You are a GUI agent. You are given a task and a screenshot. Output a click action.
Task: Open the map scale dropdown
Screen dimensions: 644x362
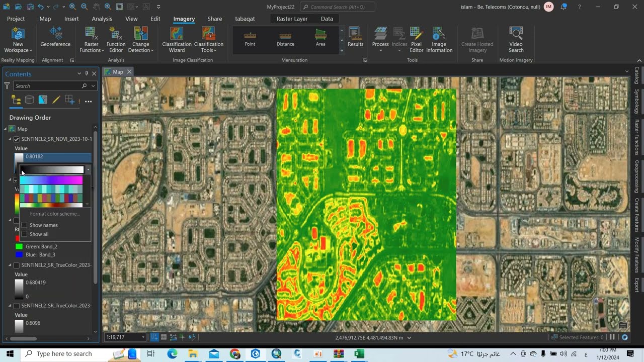tap(143, 337)
